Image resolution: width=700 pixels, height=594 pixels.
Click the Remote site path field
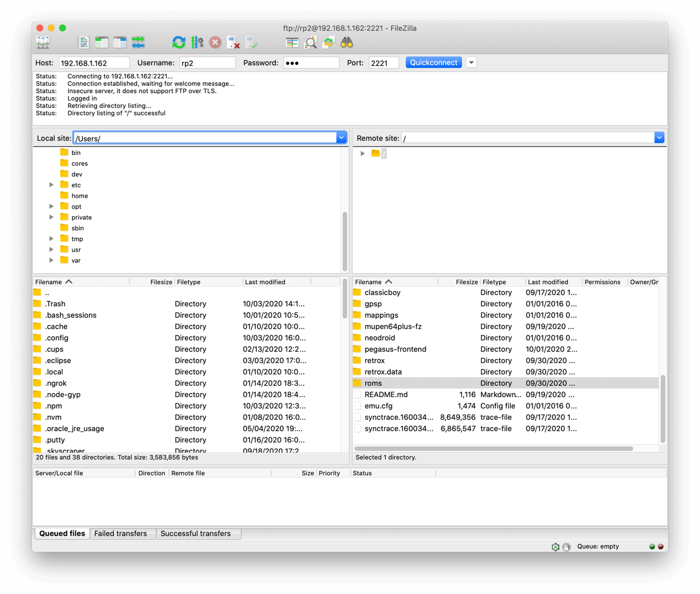click(x=528, y=138)
